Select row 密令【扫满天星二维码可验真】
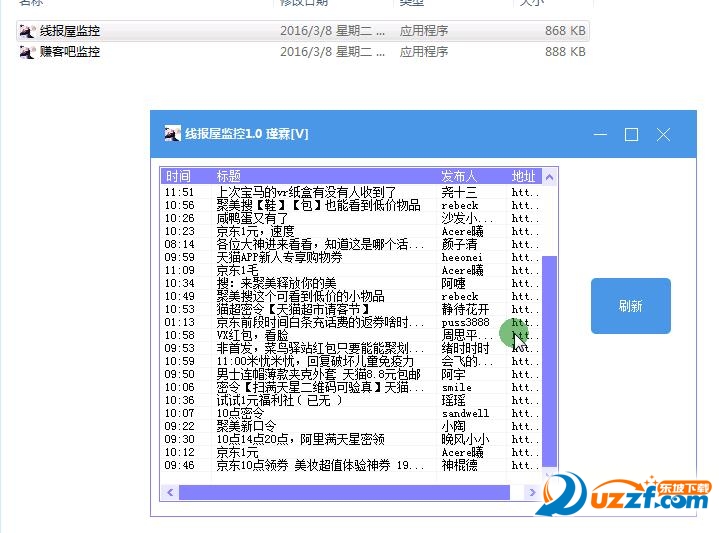This screenshot has height=533, width=719. click(351, 387)
